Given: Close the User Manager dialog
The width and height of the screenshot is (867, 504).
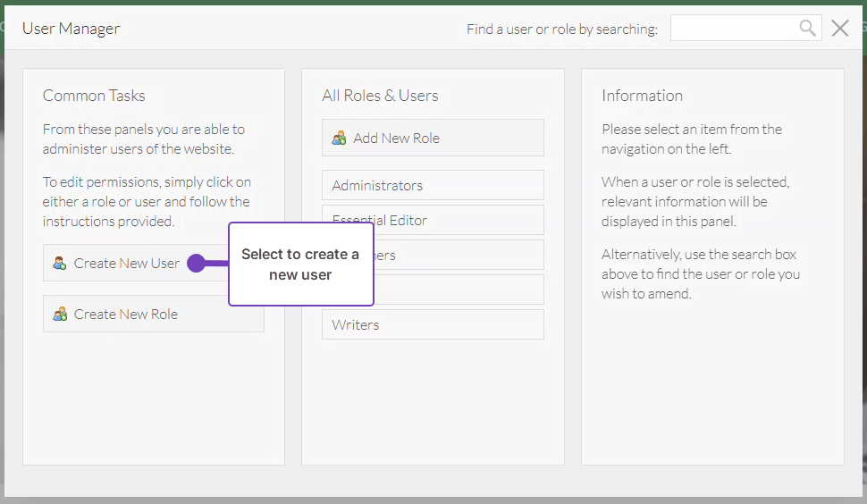Looking at the screenshot, I should tap(840, 29).
